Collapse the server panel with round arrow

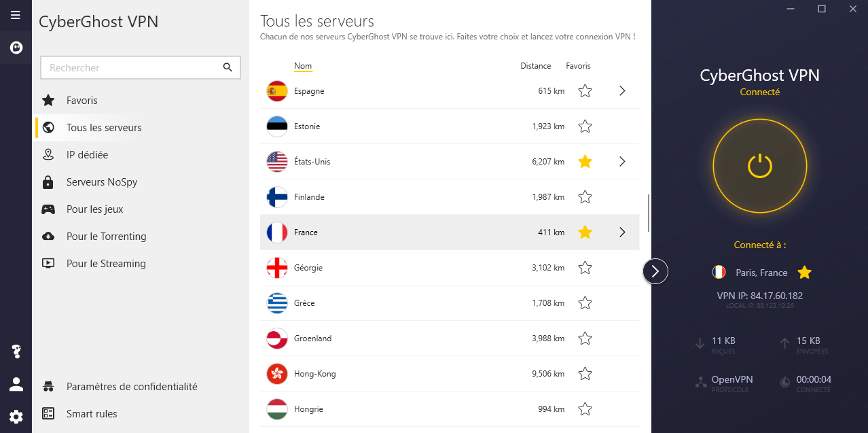pos(655,271)
